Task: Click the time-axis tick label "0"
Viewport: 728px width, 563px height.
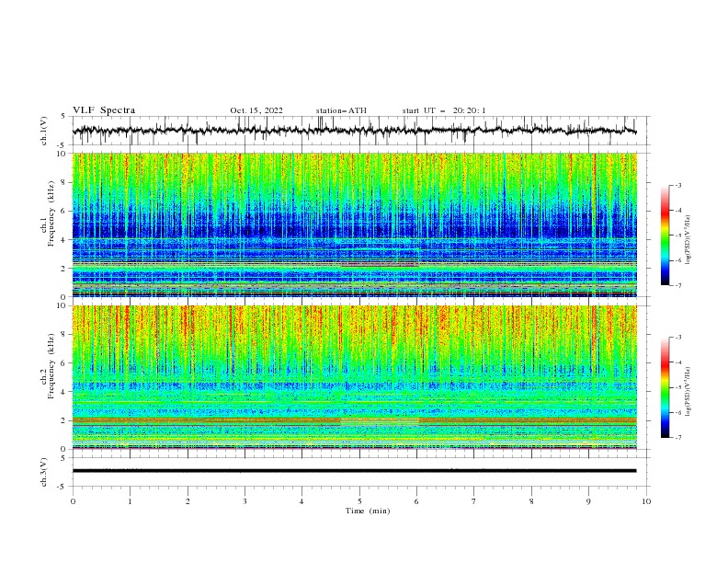Action: (73, 501)
